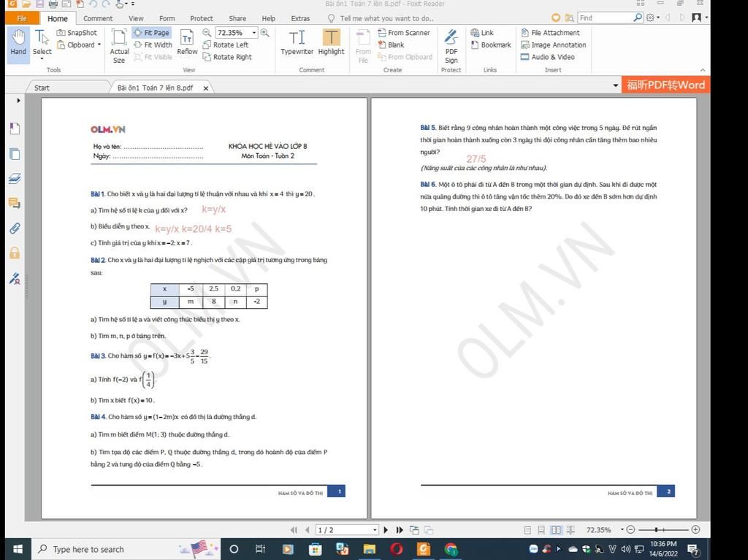
Task: Take a SnapShot of the page
Action: pos(77,32)
